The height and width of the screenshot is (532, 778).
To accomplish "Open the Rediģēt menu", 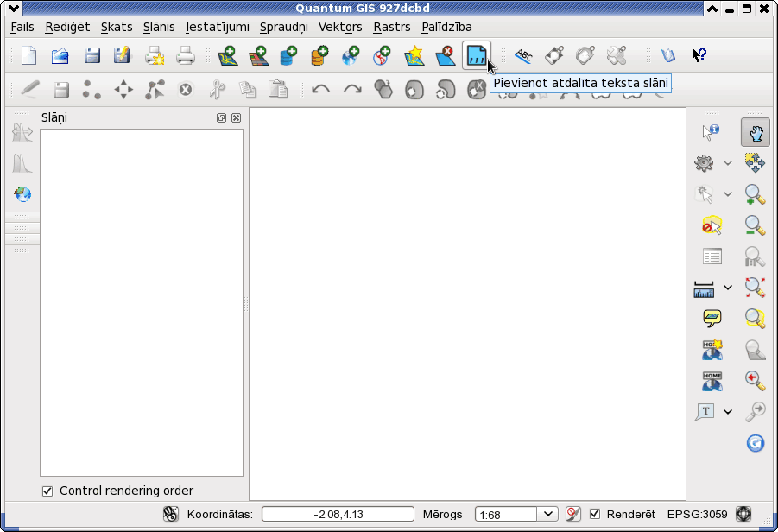I will point(67,27).
